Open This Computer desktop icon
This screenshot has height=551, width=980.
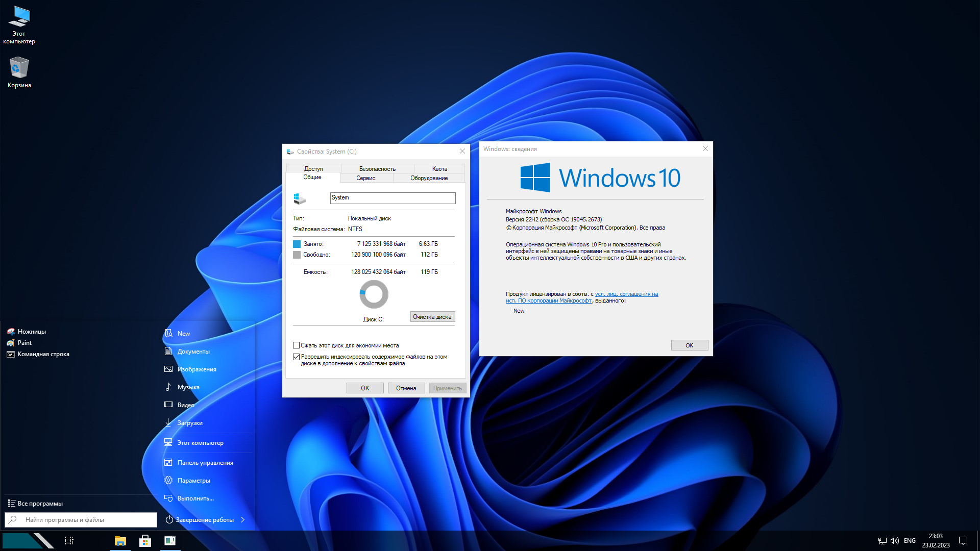click(x=19, y=24)
